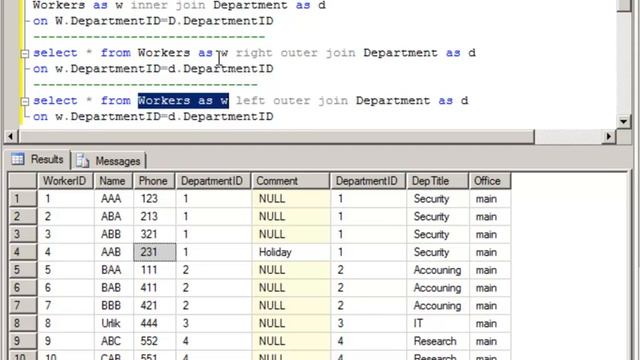Click the words inner join in the editor
The height and width of the screenshot is (360, 640).
coord(168,6)
